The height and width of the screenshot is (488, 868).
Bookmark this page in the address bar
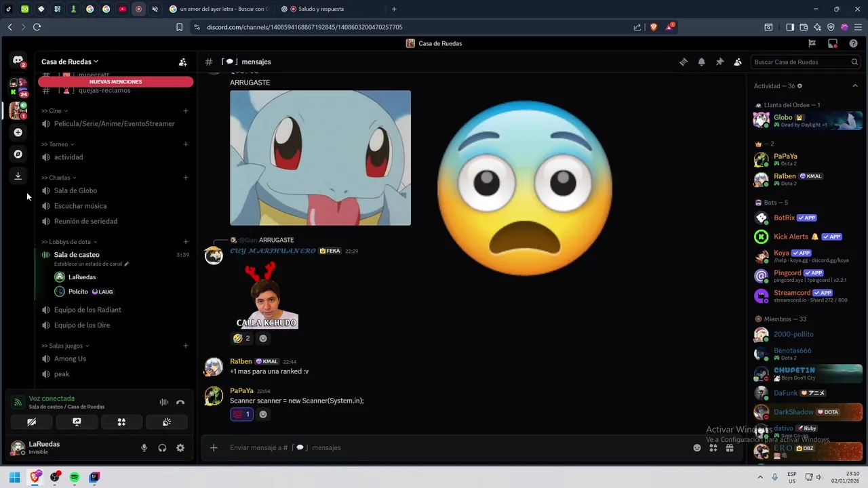tap(179, 27)
